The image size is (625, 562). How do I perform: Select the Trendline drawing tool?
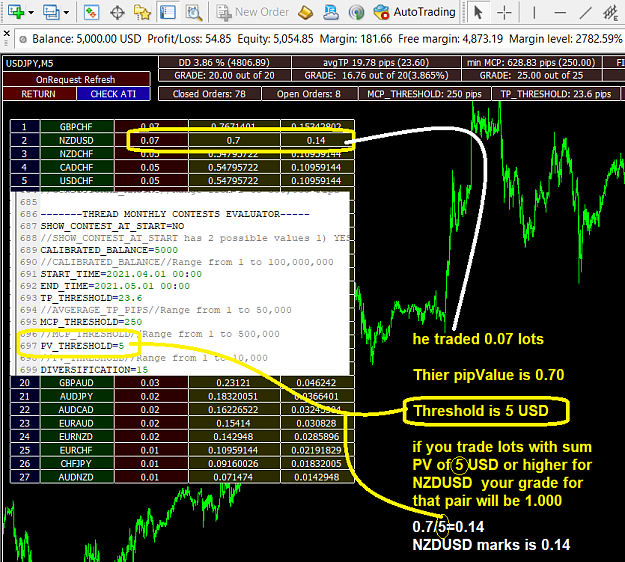coord(585,13)
